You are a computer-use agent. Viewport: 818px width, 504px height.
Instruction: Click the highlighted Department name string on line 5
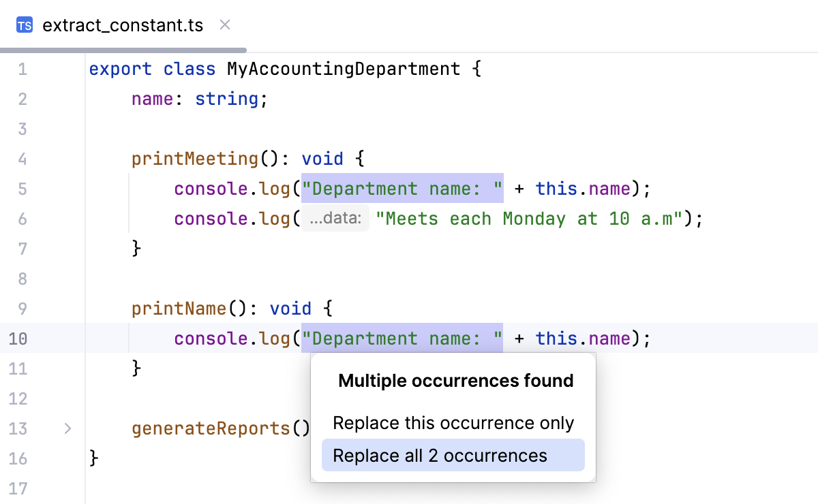point(402,189)
